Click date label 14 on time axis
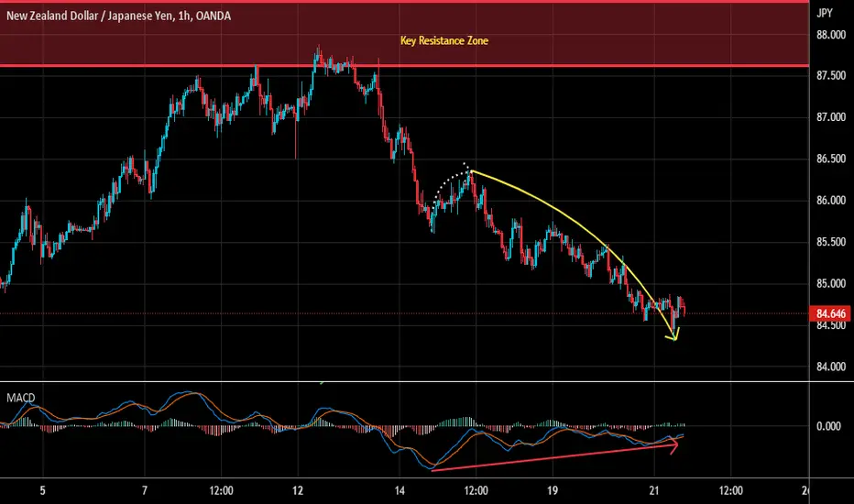 pos(400,491)
